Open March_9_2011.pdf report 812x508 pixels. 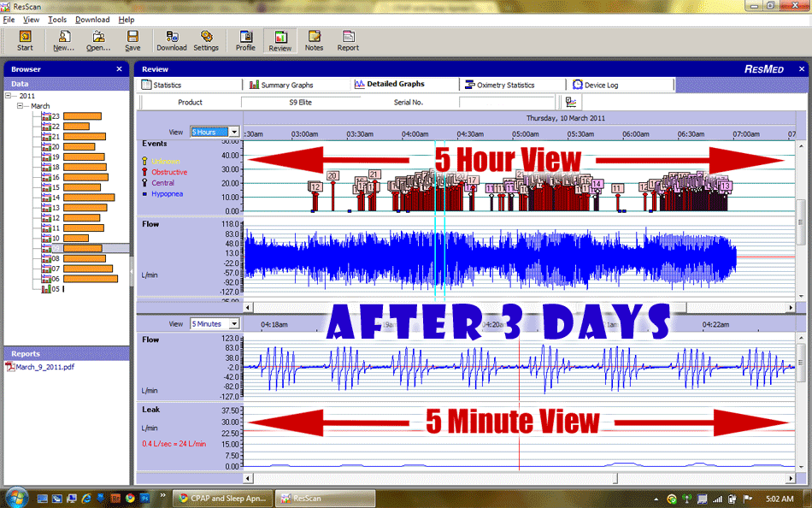tap(44, 367)
